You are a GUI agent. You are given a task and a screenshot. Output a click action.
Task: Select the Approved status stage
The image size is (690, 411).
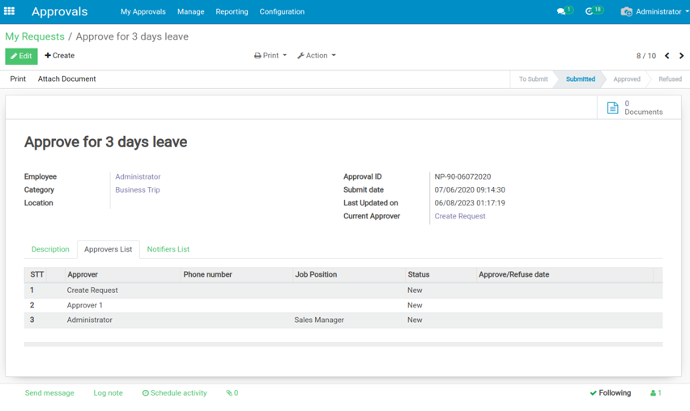point(627,79)
